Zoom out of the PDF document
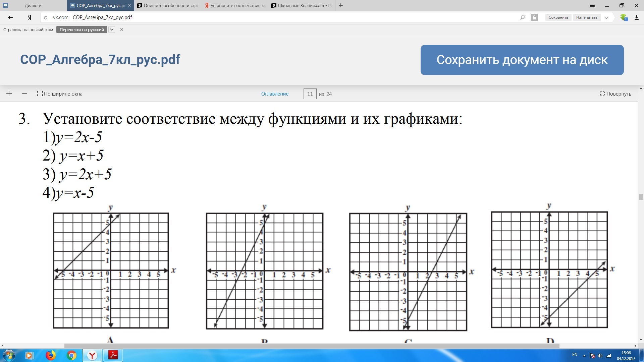This screenshot has height=362, width=644. click(24, 94)
